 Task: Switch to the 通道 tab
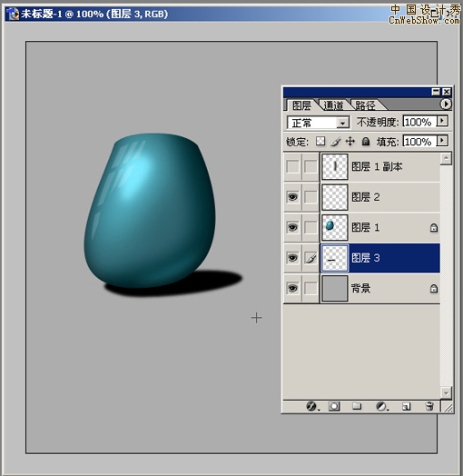pos(333,105)
